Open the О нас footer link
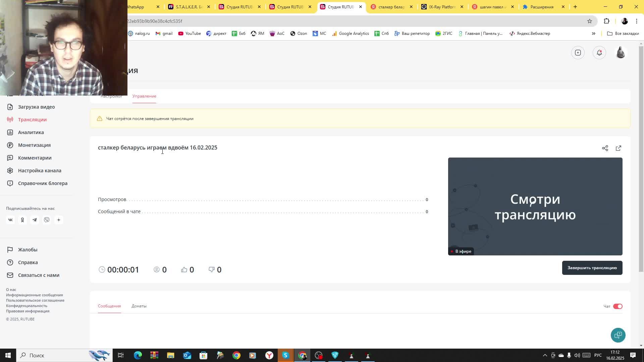Screen dimensions: 644x362 [x=11, y=290]
